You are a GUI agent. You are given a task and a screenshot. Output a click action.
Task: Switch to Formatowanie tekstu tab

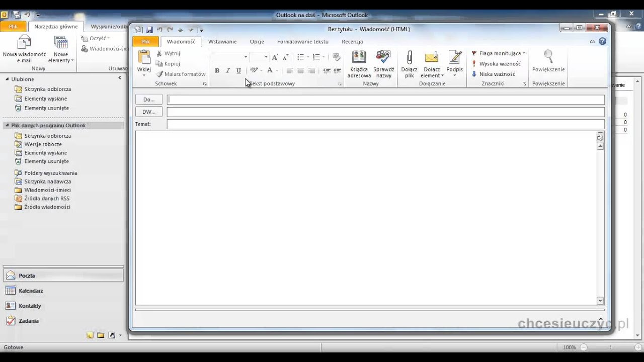click(302, 42)
